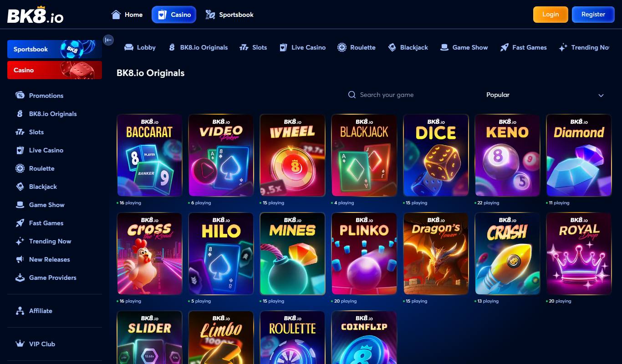Click the Fast Games rocket icon in sidebar
The image size is (622, 364).
pos(20,223)
